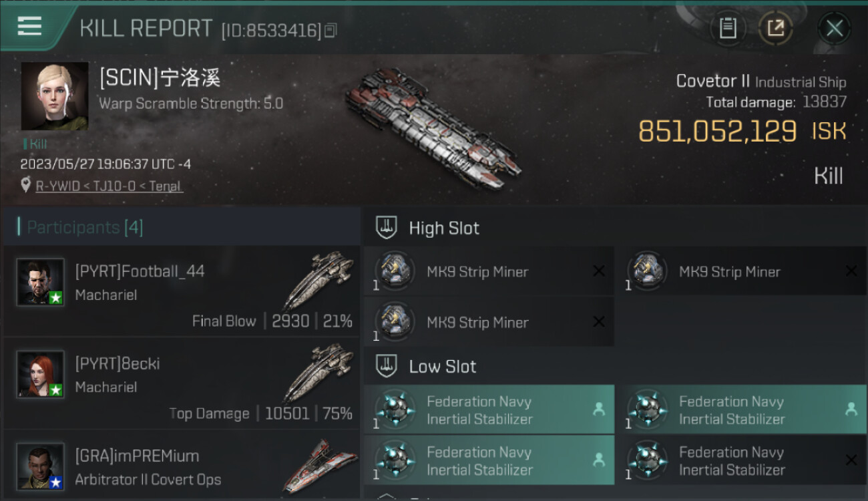The width and height of the screenshot is (868, 501).
Task: Open the victim pilot portrait
Action: point(55,96)
